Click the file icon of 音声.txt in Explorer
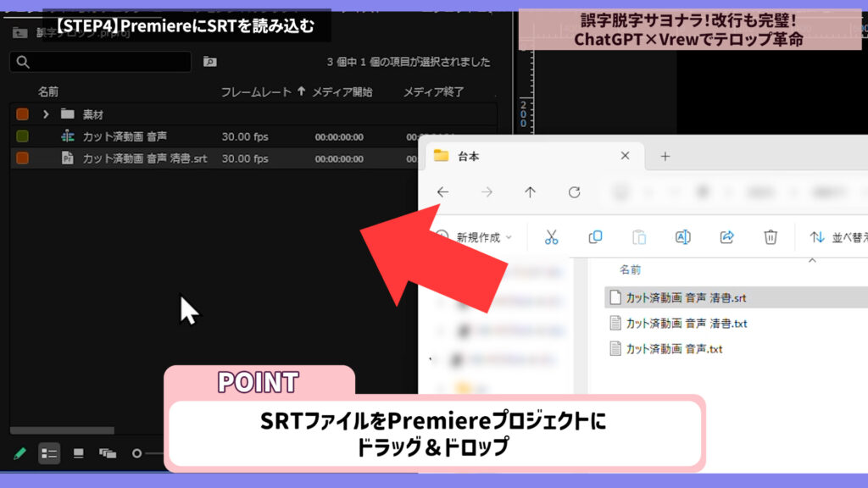Viewport: 868px width, 488px height. (x=615, y=348)
